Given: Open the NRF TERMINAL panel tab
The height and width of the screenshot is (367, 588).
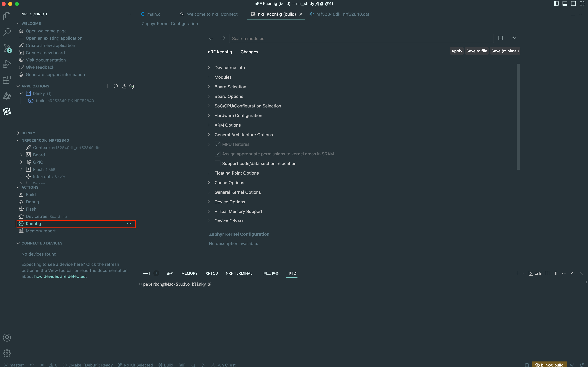Looking at the screenshot, I should [239, 273].
